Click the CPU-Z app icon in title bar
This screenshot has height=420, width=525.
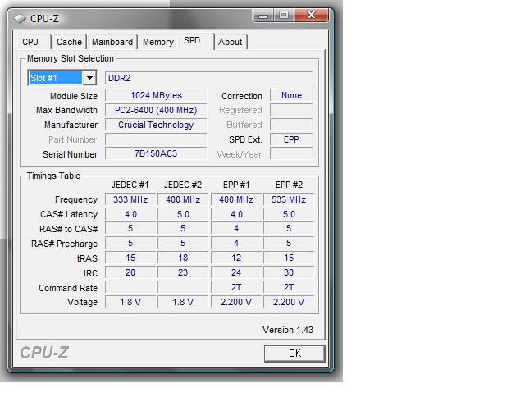(x=20, y=18)
